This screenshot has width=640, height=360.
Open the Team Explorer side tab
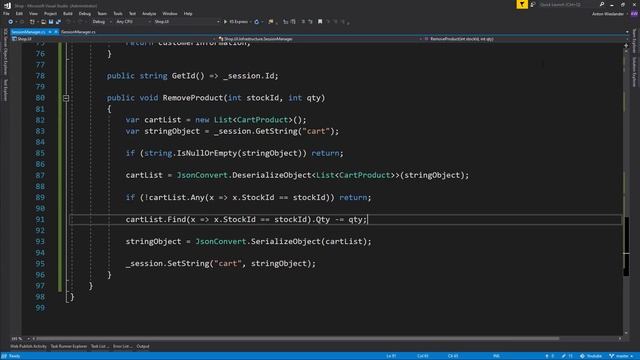(634, 41)
